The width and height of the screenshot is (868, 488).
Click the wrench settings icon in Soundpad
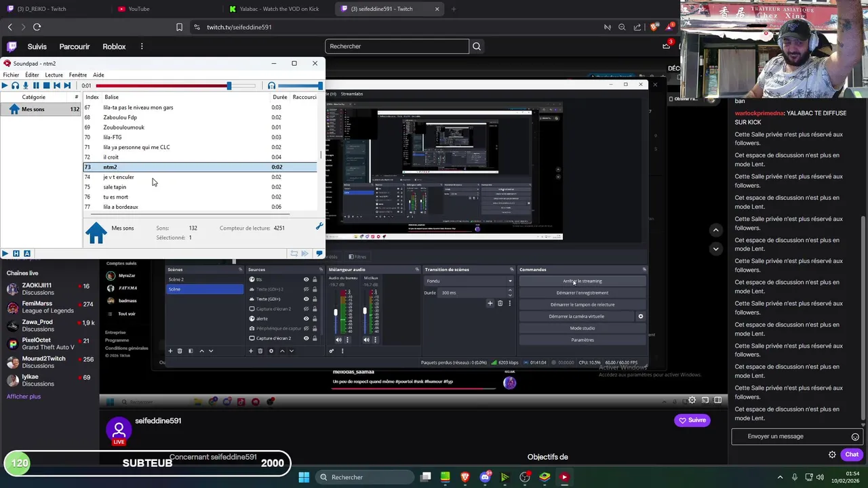pos(319,226)
